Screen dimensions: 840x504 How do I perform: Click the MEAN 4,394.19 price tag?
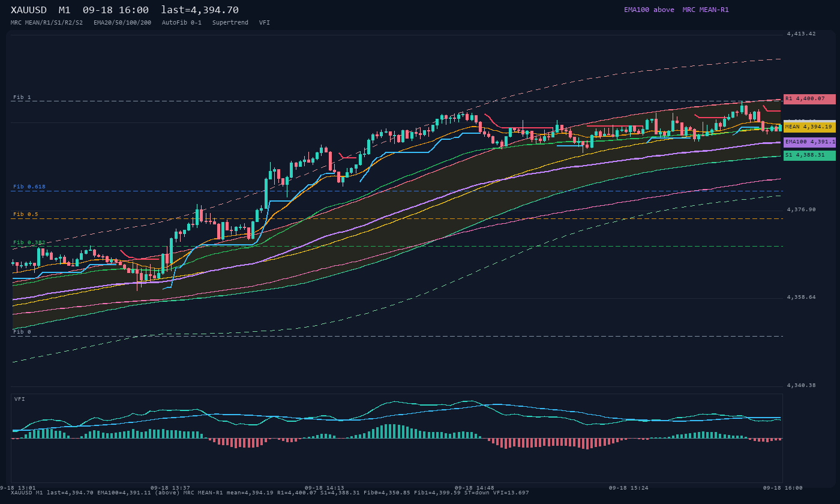click(809, 127)
